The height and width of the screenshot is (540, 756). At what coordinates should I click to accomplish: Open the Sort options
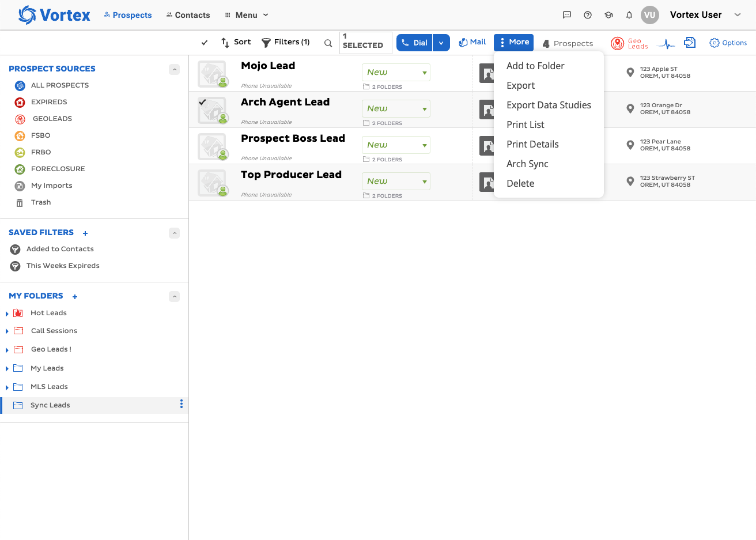236,42
